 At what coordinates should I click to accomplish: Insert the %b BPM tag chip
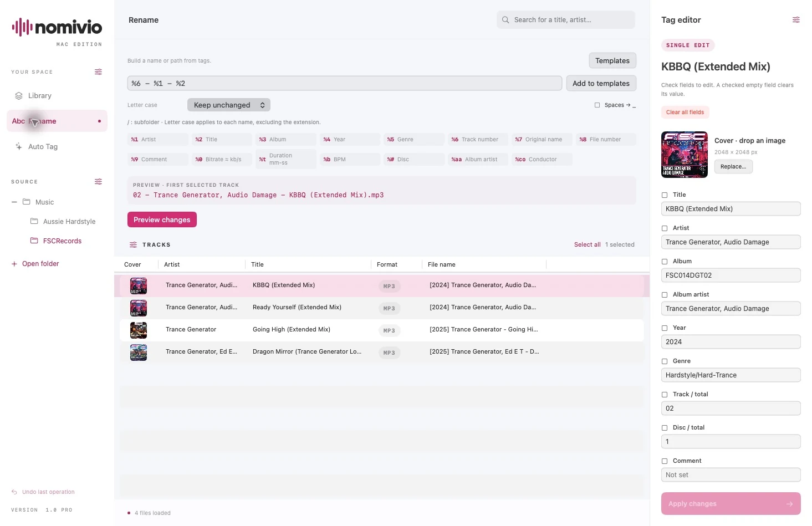pos(350,160)
